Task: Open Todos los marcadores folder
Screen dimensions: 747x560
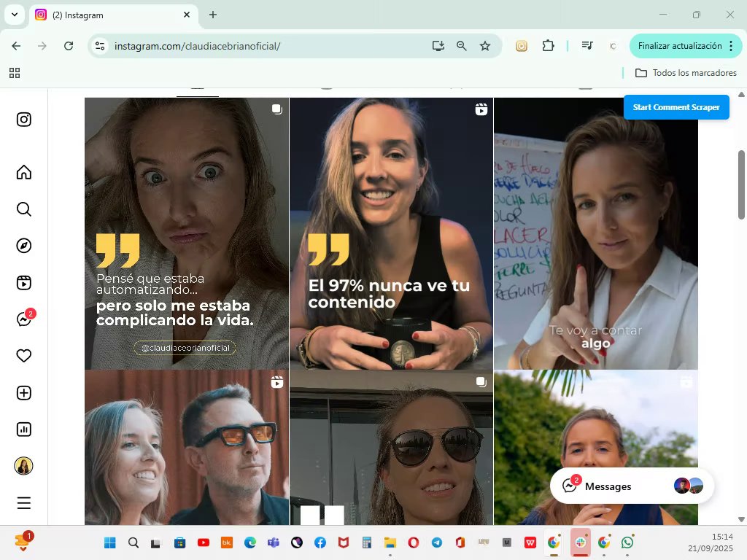Action: 686,73
